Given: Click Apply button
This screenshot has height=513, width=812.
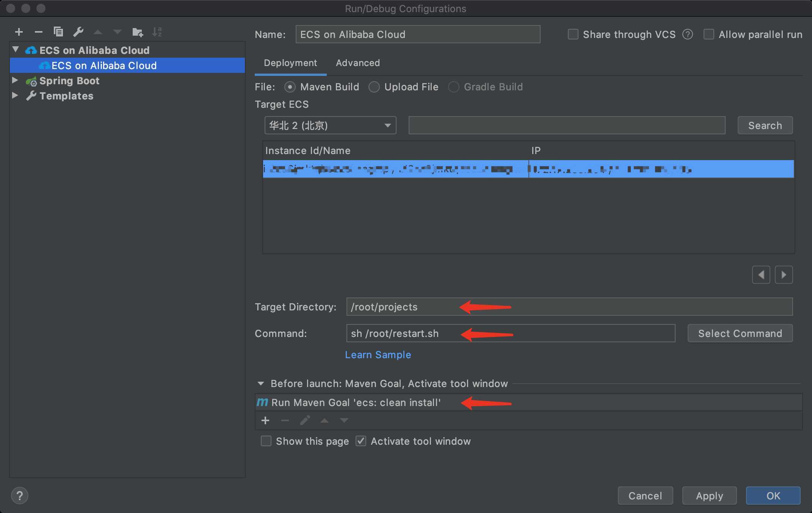Looking at the screenshot, I should coord(709,496).
